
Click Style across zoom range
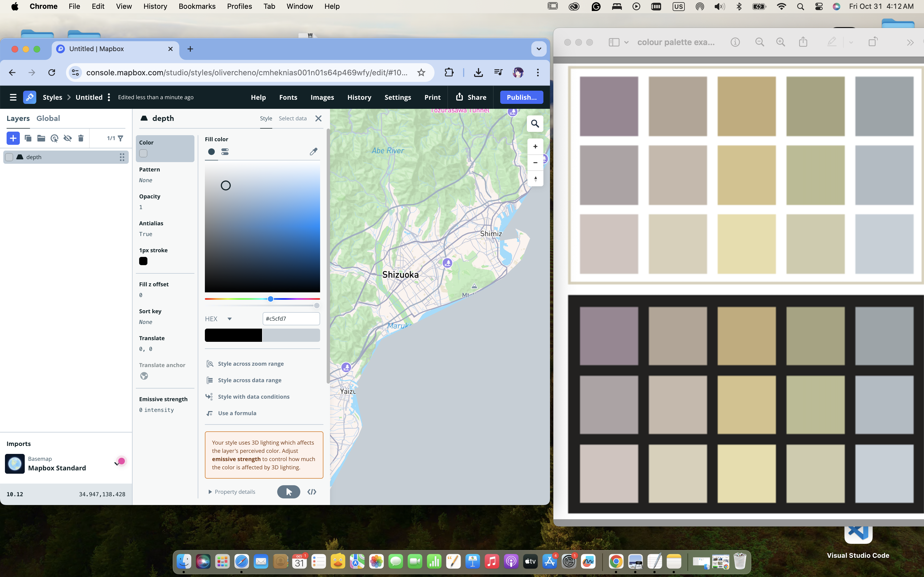251,364
